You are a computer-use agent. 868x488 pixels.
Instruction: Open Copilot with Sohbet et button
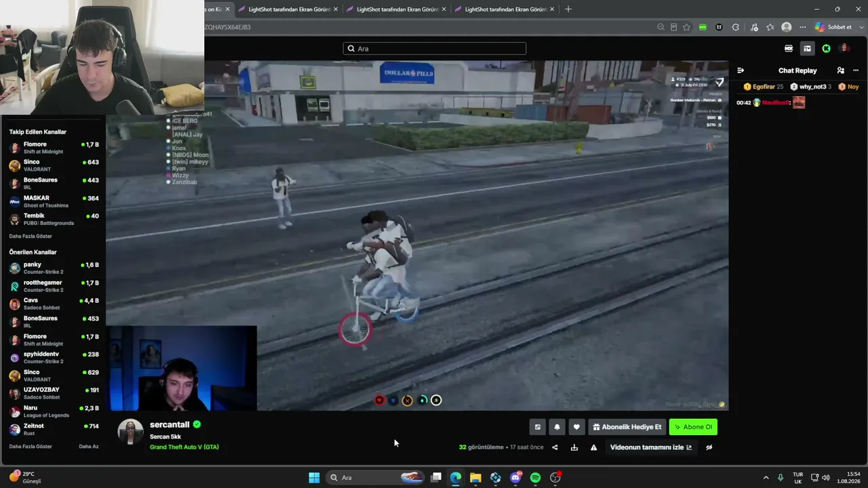click(833, 27)
